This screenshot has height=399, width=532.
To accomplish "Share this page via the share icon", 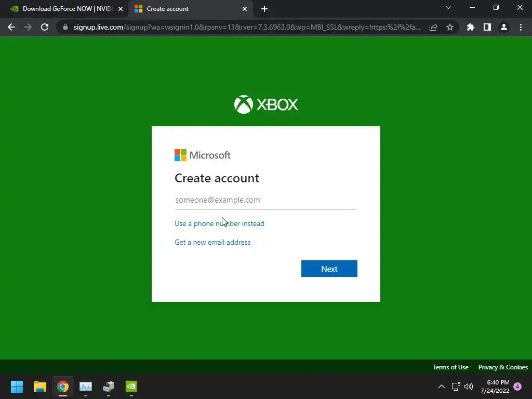I will (433, 27).
